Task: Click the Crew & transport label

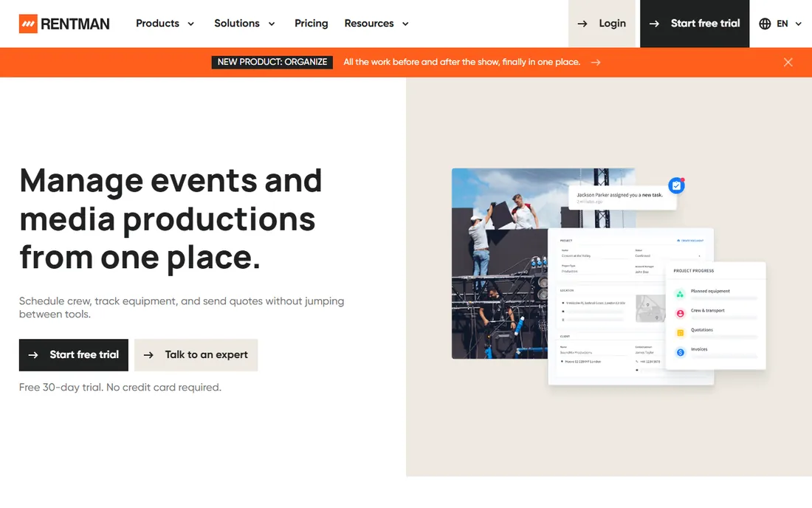Action: click(707, 310)
